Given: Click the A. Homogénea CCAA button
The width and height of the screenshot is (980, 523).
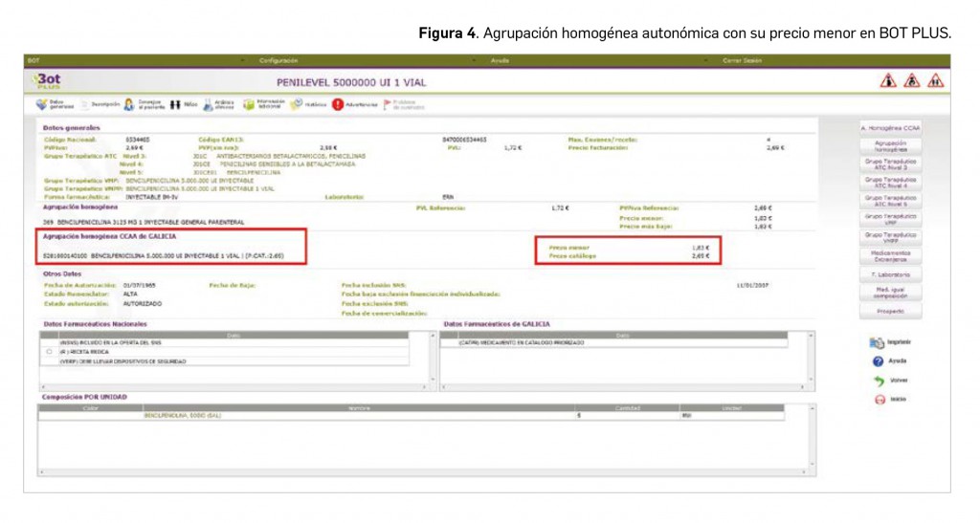Looking at the screenshot, I should click(x=890, y=127).
